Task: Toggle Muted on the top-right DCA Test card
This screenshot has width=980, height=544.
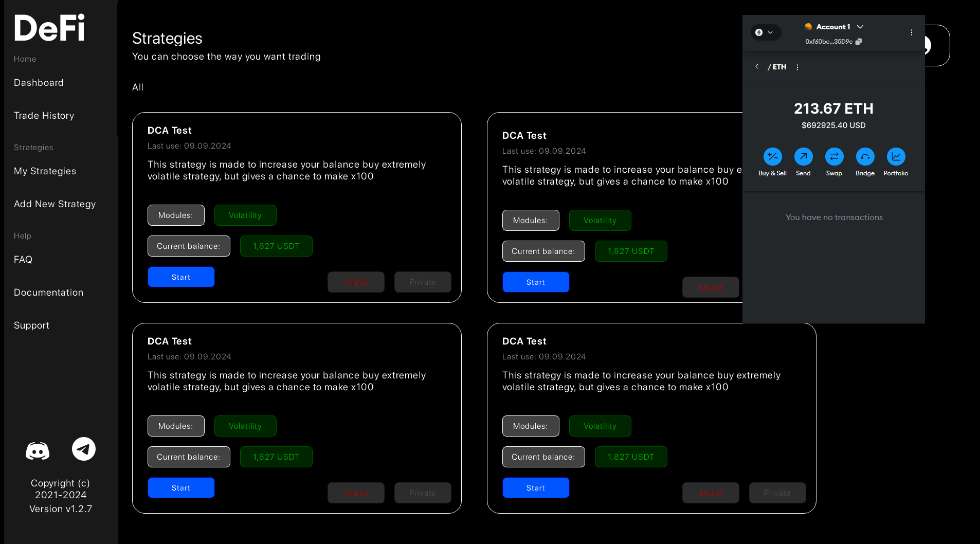Action: coord(711,287)
